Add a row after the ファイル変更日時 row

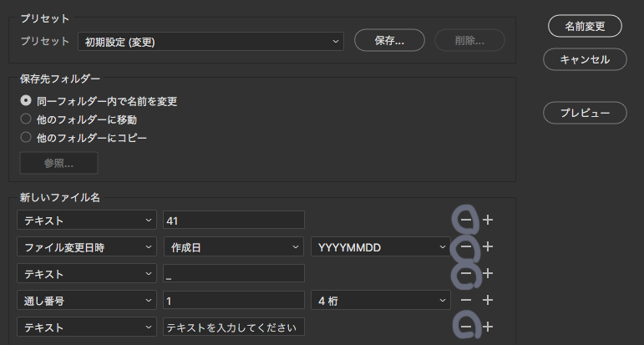tap(488, 246)
